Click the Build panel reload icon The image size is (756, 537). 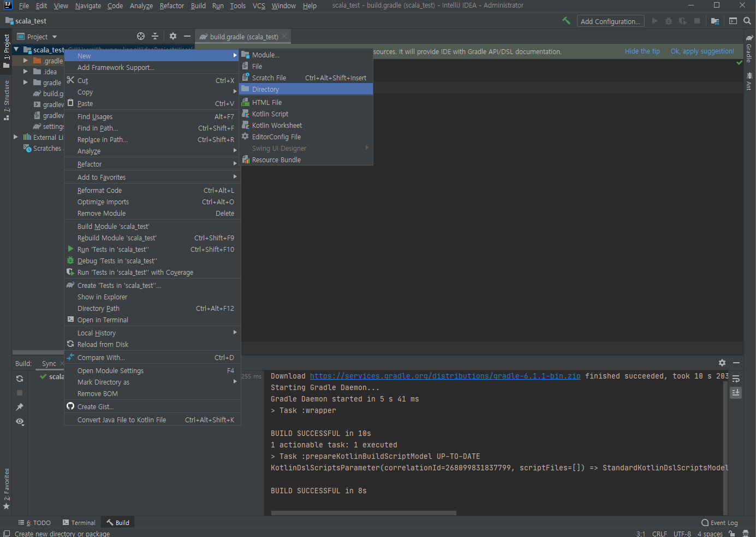coord(20,379)
